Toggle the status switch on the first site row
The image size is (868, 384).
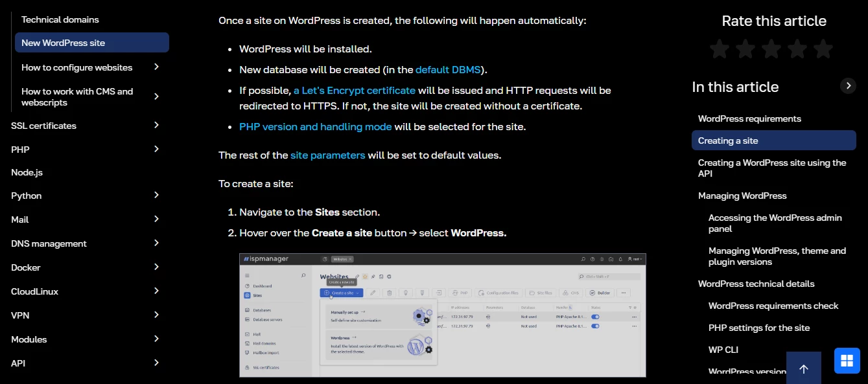coord(595,317)
